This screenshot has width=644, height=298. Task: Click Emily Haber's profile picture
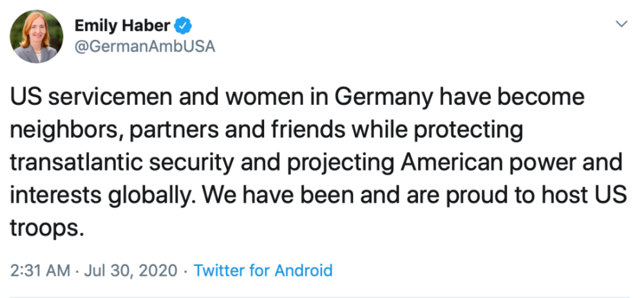click(x=37, y=36)
